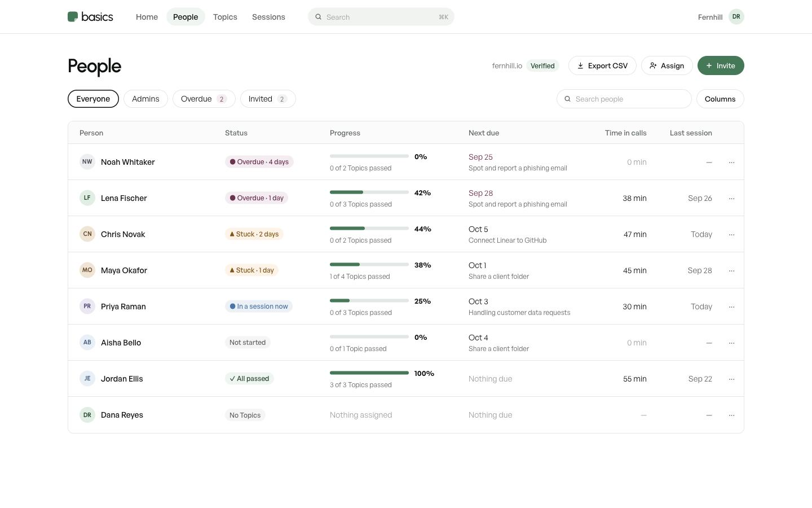Show only Invited people
The width and height of the screenshot is (812, 508).
pos(268,99)
